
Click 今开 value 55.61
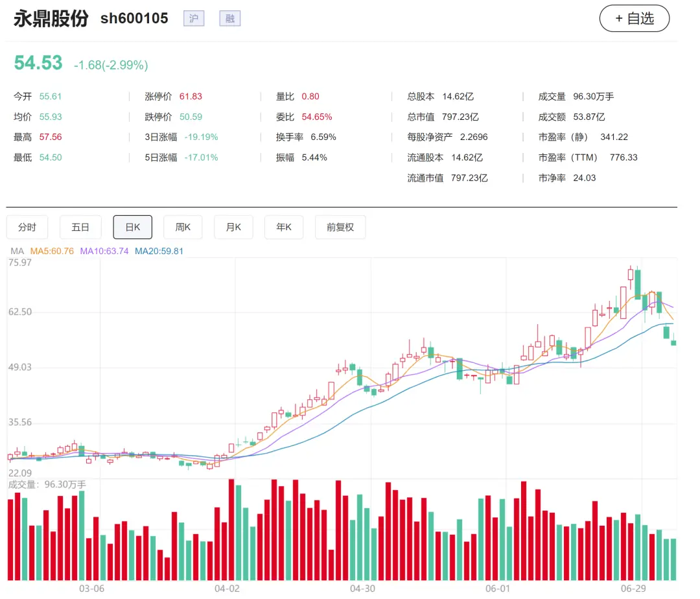[x=50, y=97]
